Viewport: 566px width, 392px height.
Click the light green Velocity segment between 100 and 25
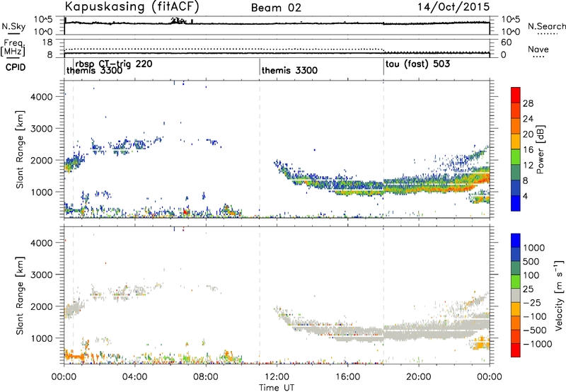[516, 282]
